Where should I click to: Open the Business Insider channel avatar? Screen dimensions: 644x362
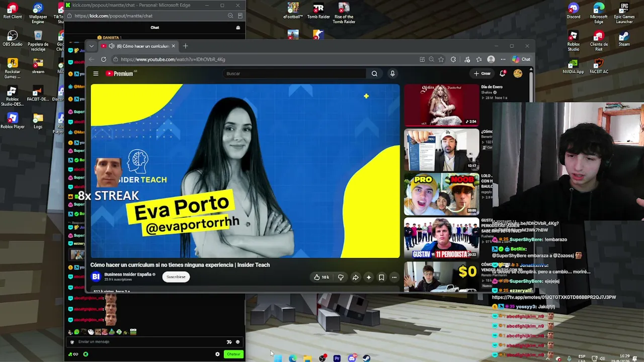96,277
